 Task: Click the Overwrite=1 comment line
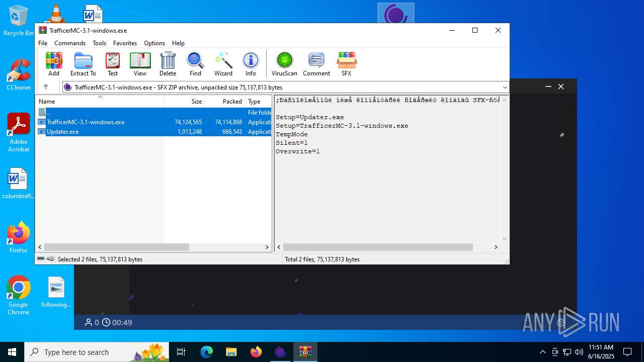(x=298, y=151)
